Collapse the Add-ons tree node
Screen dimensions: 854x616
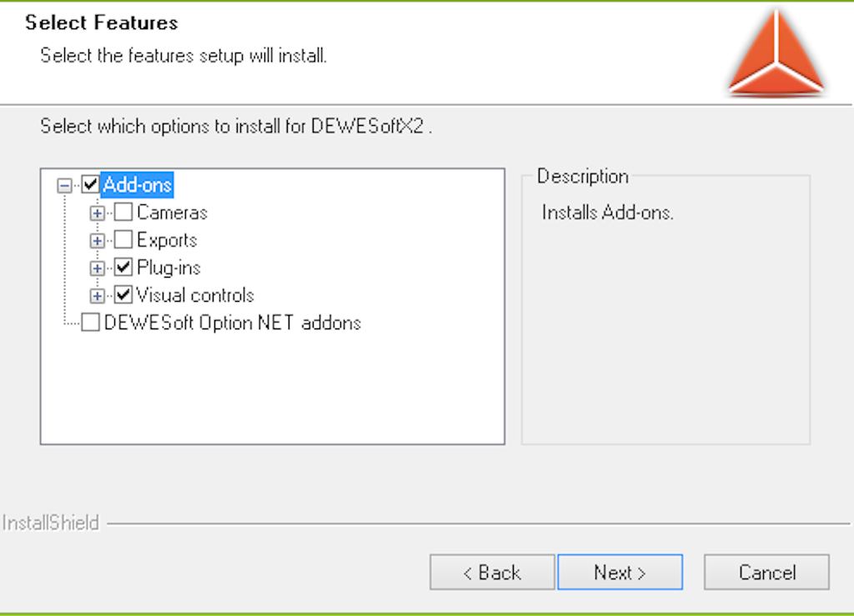[64, 186]
